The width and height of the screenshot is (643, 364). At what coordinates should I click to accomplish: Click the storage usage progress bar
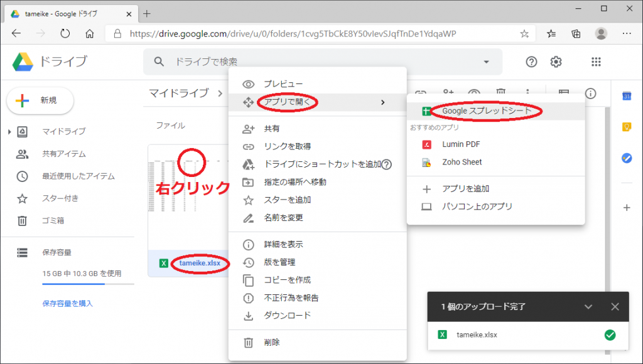(88, 284)
